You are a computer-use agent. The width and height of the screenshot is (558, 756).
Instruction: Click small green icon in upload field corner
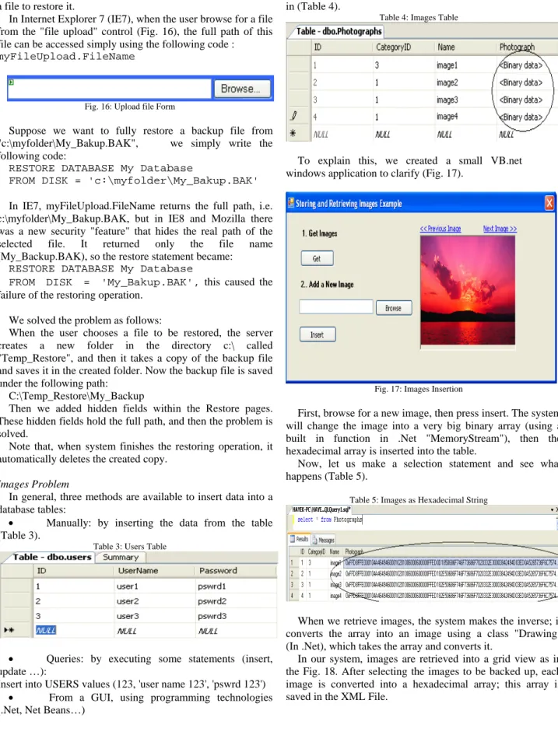tap(11, 82)
